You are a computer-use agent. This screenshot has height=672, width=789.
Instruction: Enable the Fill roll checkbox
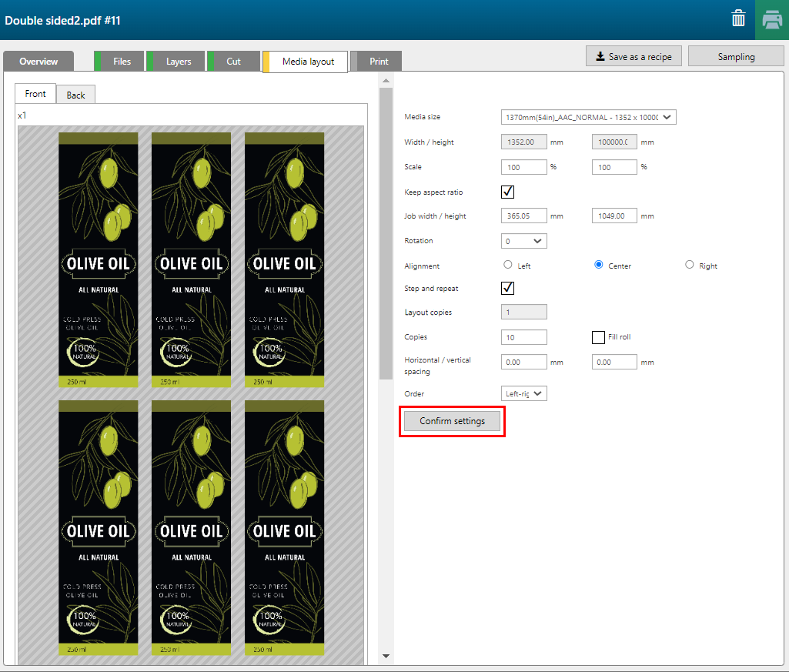point(598,337)
